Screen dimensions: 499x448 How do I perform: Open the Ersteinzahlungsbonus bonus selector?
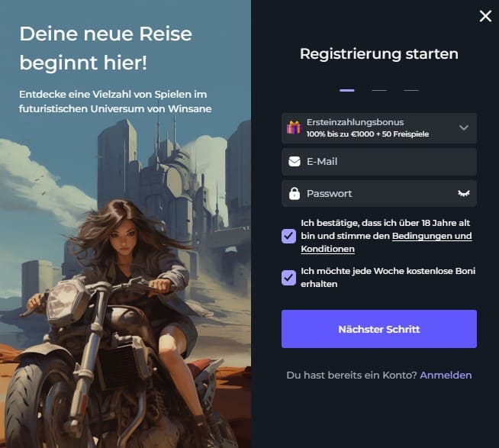click(379, 128)
